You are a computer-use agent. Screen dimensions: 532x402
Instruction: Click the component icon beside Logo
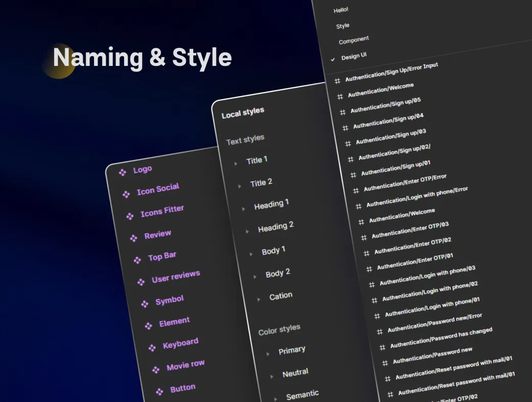[123, 172]
